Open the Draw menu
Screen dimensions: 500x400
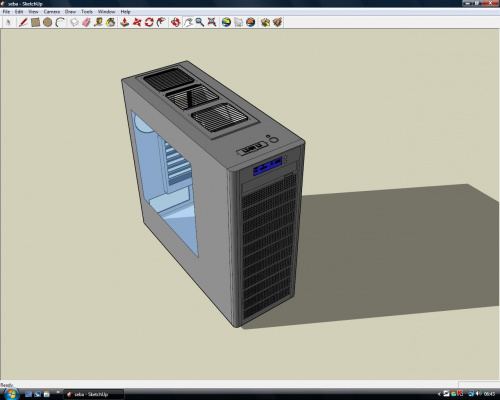tap(70, 12)
